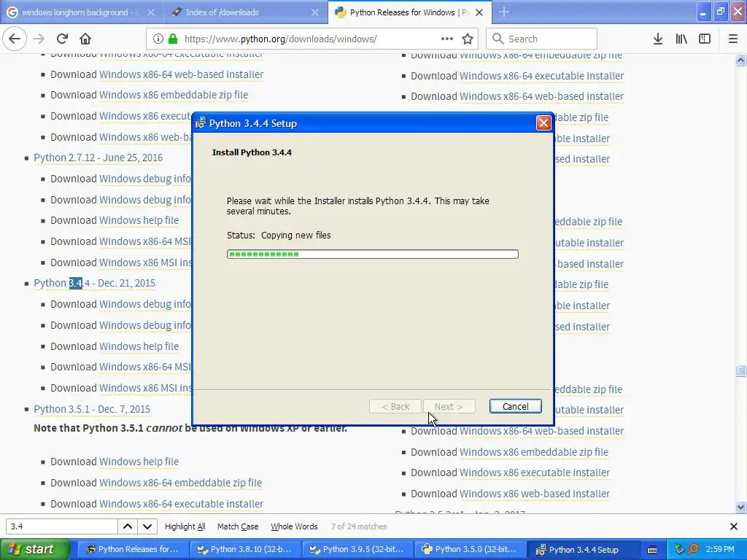Focus the Firefox Search box
Image resolution: width=747 pixels, height=560 pixels.
pos(541,39)
